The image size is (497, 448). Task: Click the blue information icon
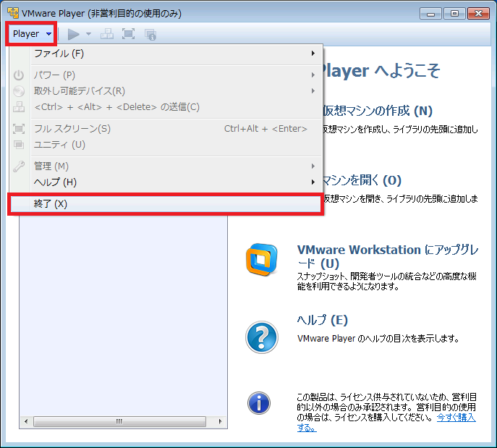coord(259,402)
